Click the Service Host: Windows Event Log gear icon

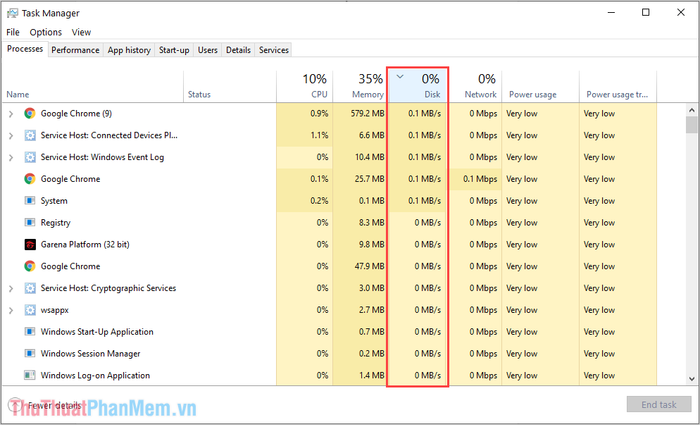30,157
